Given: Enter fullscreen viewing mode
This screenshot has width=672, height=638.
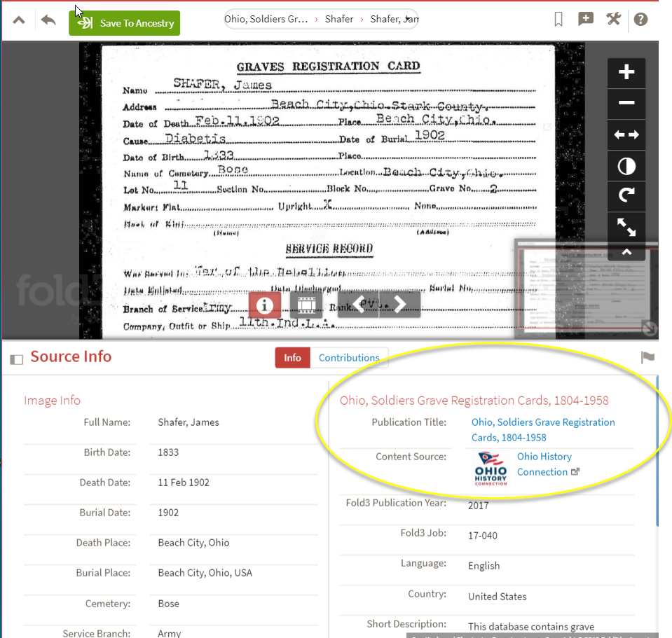Looking at the screenshot, I should coord(626,227).
